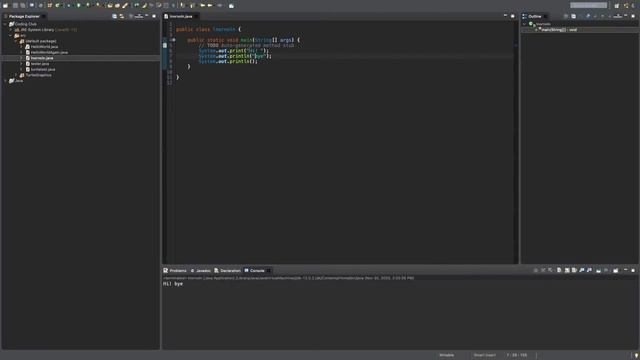Viewport: 640px width, 360px height.
Task: Expand the TurtleGraphics package node
Action: point(16,76)
